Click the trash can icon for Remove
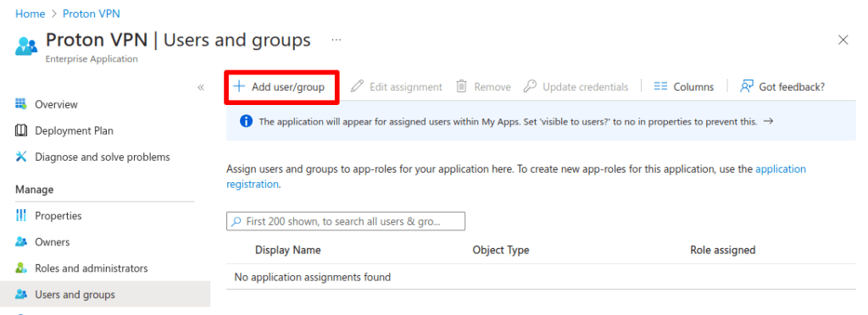Image resolution: width=868 pixels, height=315 pixels. coord(461,86)
